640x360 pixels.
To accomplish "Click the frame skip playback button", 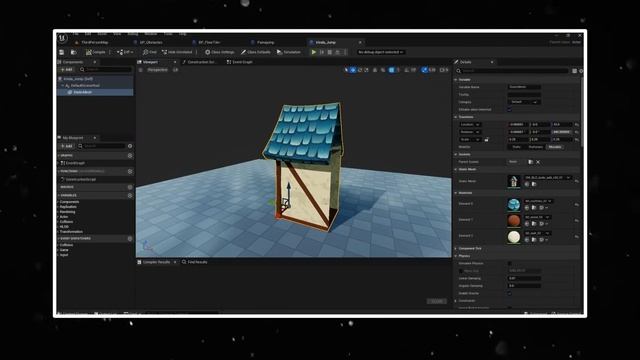I will tap(322, 52).
